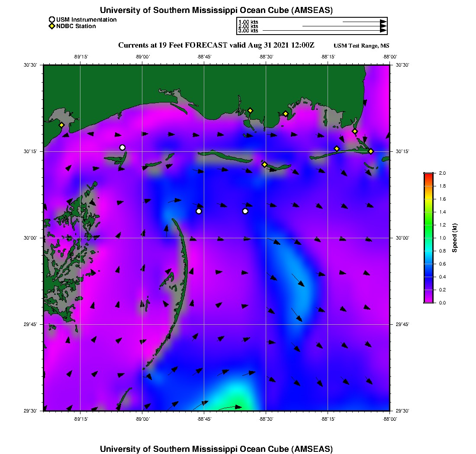Screen dimensions: 476x454
Task: Click the 2.0 value on the color bar
Action: [442, 173]
